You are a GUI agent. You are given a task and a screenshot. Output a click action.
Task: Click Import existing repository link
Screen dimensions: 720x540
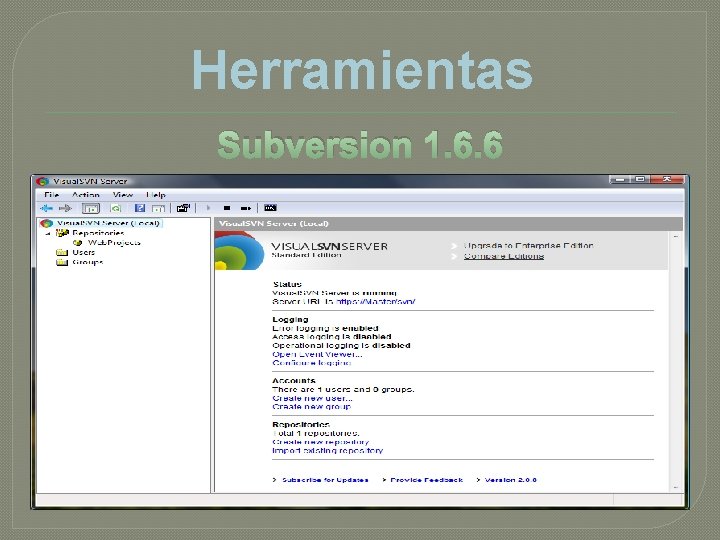[x=327, y=450]
